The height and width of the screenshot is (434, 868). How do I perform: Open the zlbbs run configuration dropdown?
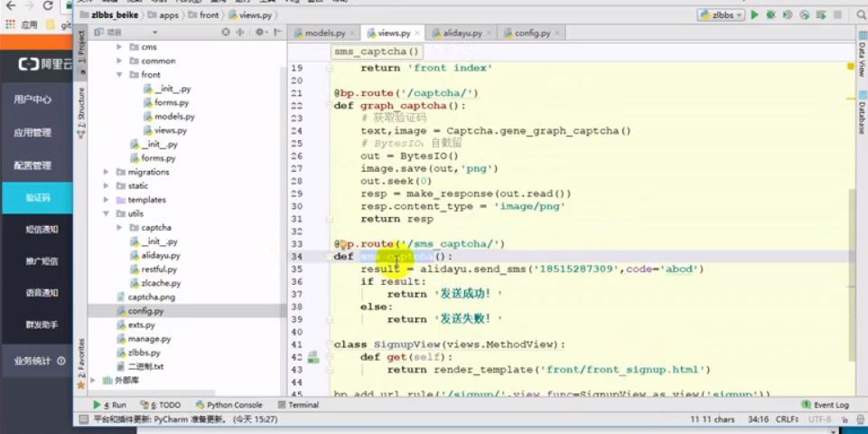point(720,15)
